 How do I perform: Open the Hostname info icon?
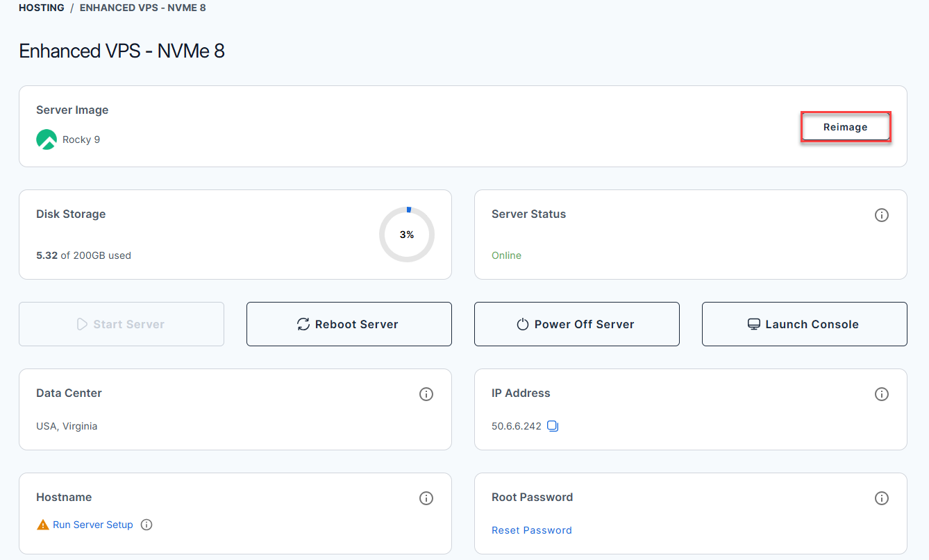pyautogui.click(x=426, y=498)
